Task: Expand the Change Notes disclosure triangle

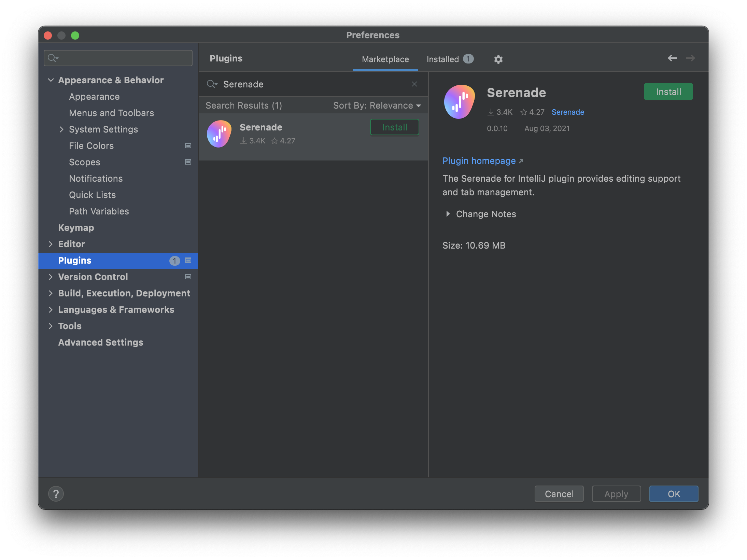Action: click(448, 214)
